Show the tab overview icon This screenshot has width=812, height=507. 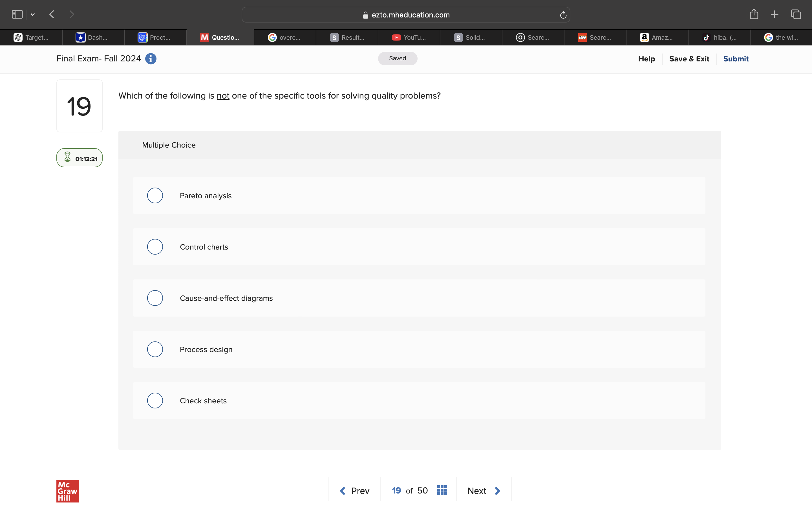click(x=796, y=14)
